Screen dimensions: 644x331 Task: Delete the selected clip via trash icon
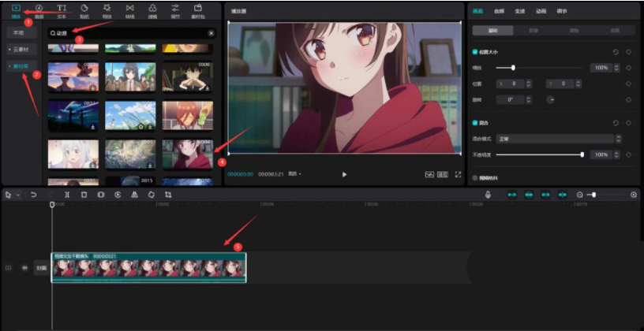[x=84, y=195]
